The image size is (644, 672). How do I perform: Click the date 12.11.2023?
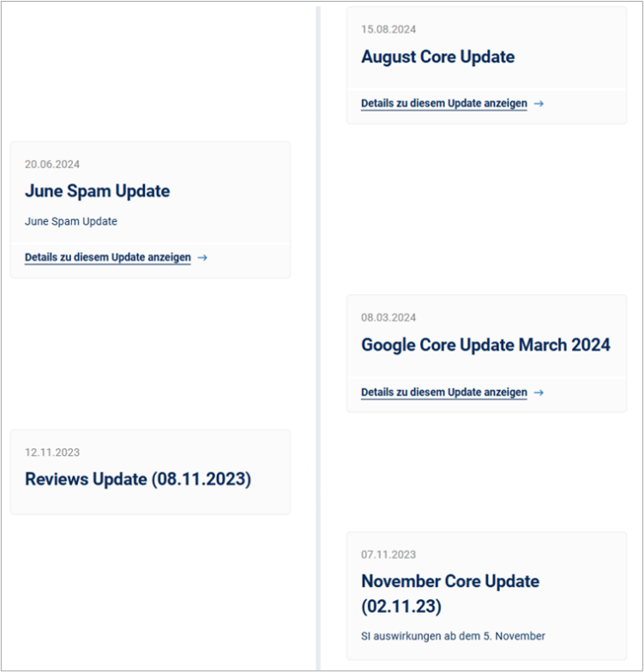coord(52,453)
